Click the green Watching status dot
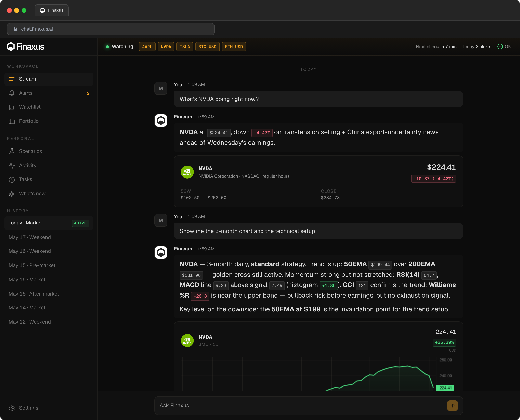Viewport: 520px width, 420px height. (107, 47)
